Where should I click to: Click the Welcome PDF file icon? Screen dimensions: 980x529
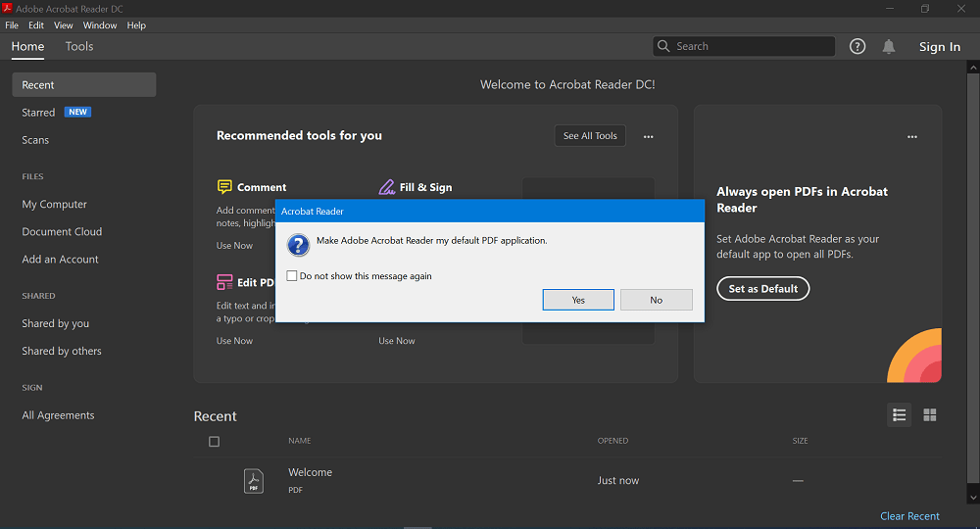click(253, 481)
